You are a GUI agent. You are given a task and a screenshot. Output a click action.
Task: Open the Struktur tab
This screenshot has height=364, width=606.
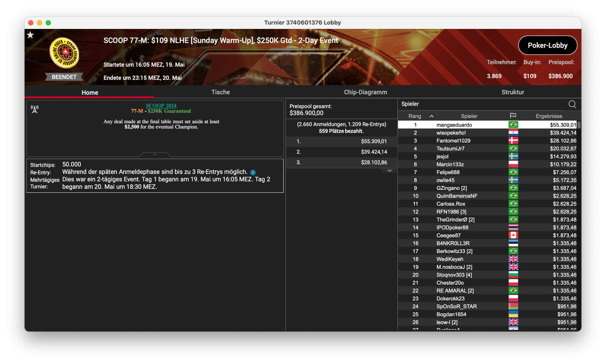click(512, 92)
